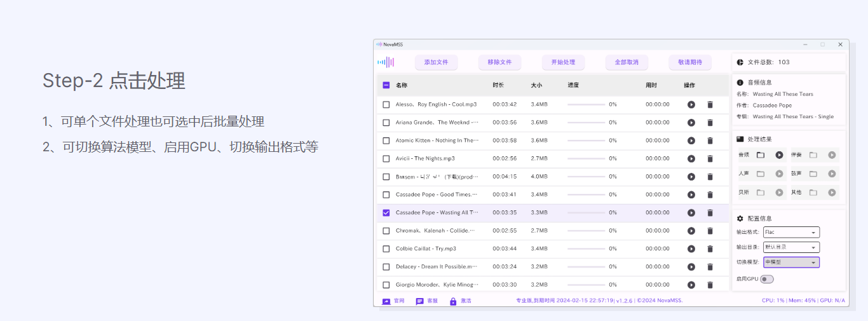Screen dimensions: 868x321
Task: Open the 输出目录 dropdown
Action: pyautogui.click(x=791, y=247)
